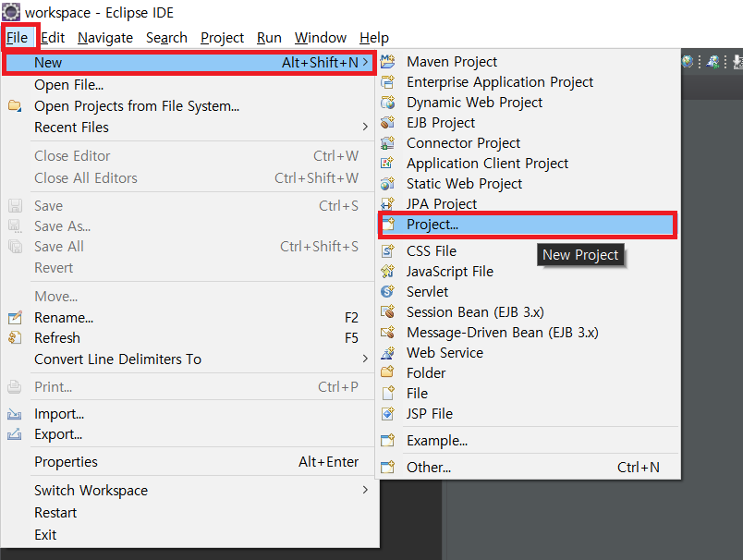Click the EJB Project icon
Viewport: 743px width, 560px height.
tap(387, 123)
